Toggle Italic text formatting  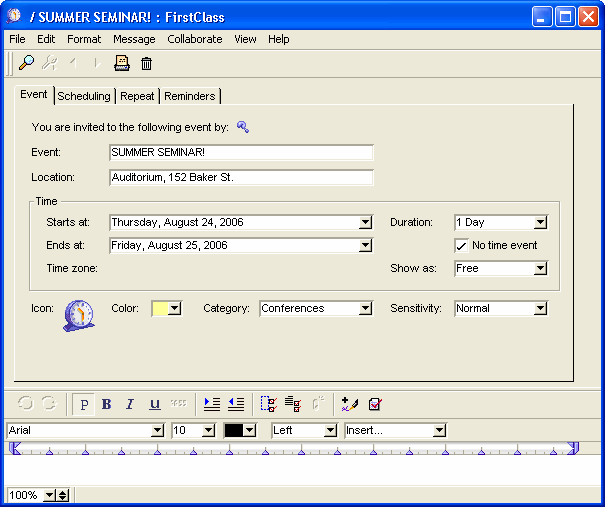click(x=130, y=404)
